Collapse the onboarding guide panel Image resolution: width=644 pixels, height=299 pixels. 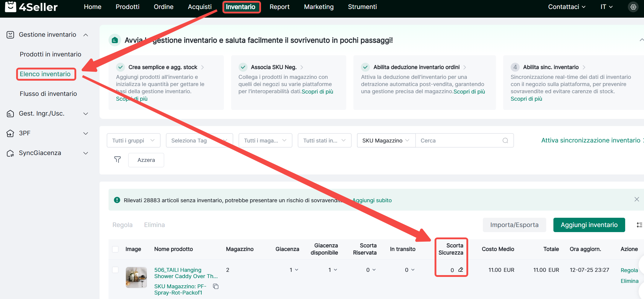pyautogui.click(x=641, y=40)
